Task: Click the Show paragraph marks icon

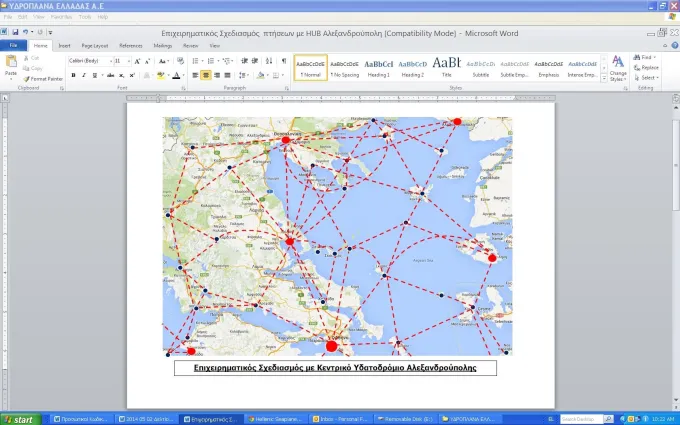Action: pos(284,61)
